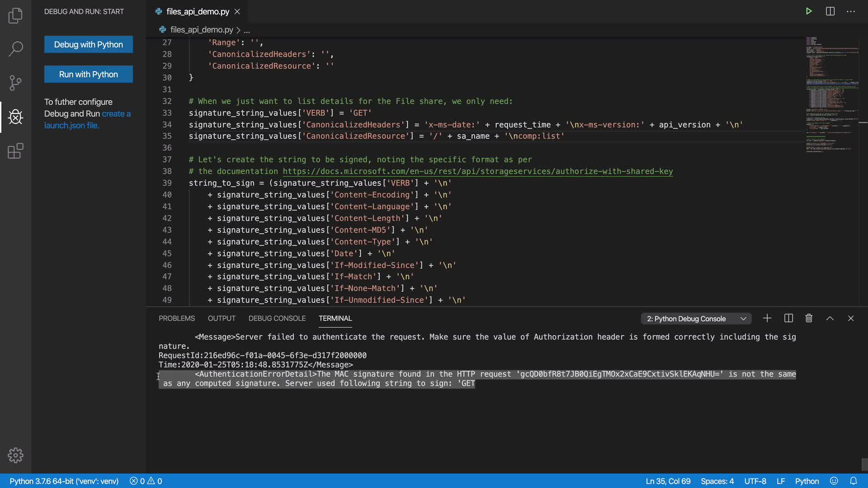Viewport: 868px width, 488px height.
Task: Open the Python Debug Console terminal dropdown
Action: [x=696, y=319]
